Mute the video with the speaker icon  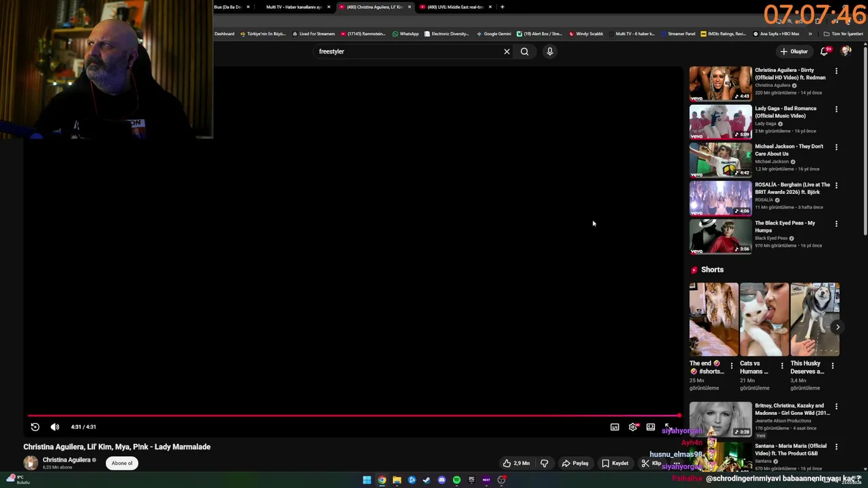click(55, 427)
